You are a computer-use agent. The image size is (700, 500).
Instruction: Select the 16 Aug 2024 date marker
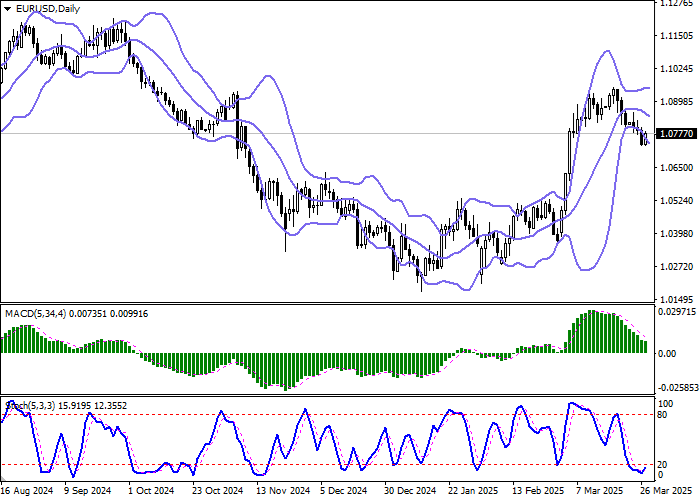[27, 491]
